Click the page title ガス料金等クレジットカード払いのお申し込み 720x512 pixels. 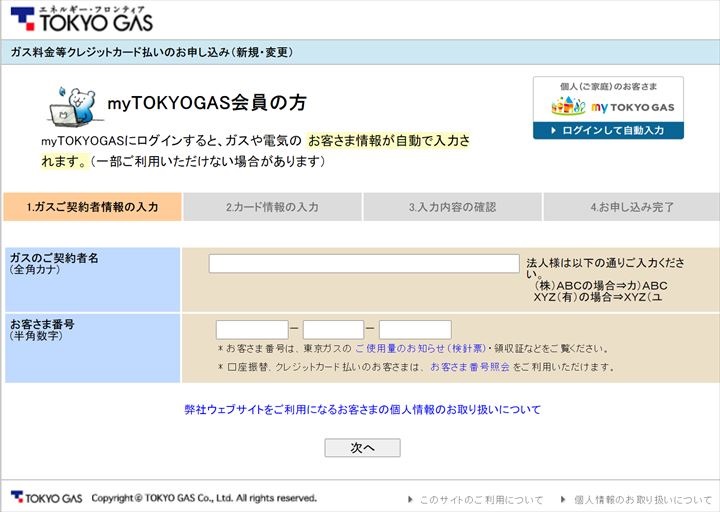[152, 52]
